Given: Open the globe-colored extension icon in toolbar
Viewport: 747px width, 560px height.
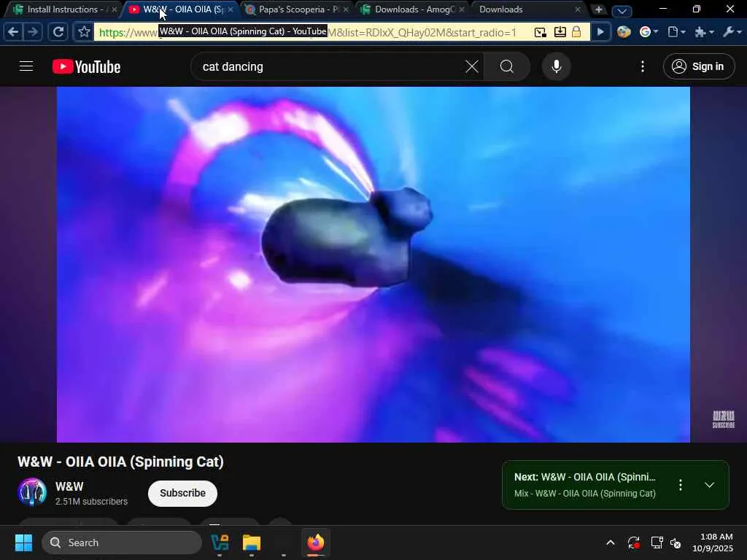Looking at the screenshot, I should coord(624,32).
